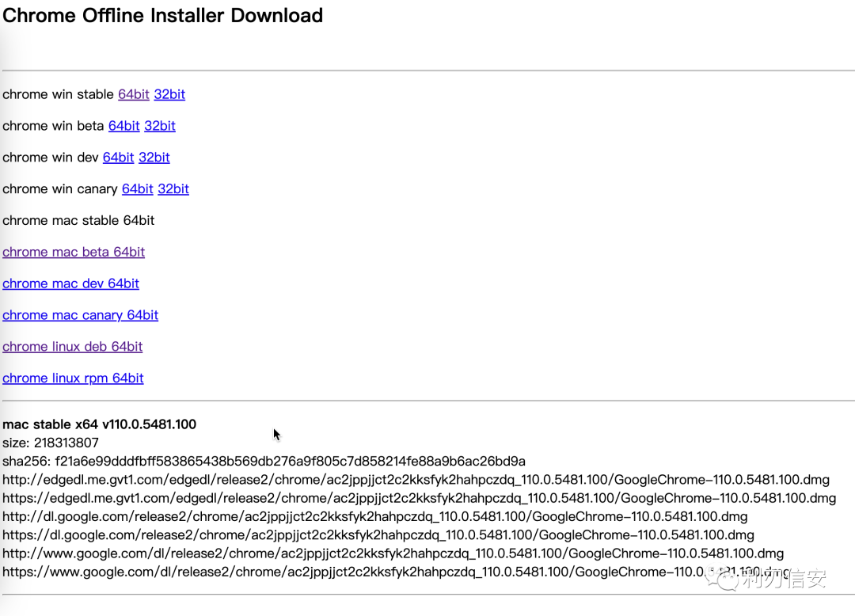The height and width of the screenshot is (616, 855).
Task: Click the https://edgedl.me.gvt1.com download URL
Action: [x=420, y=498]
